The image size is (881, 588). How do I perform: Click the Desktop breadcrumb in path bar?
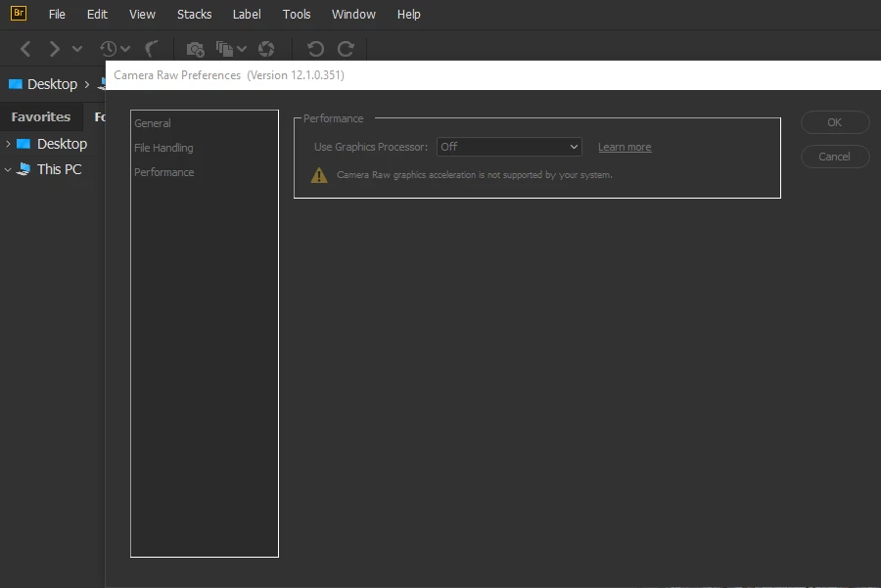click(52, 84)
